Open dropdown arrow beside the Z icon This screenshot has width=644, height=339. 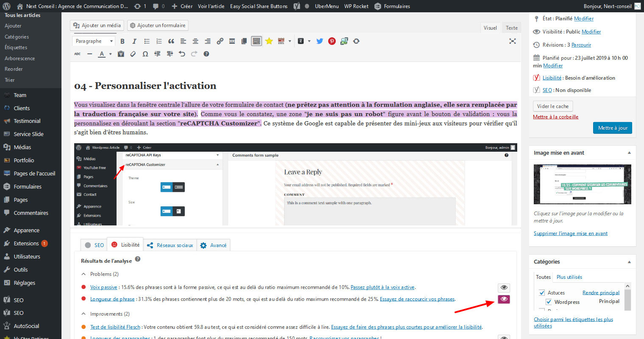tap(309, 41)
